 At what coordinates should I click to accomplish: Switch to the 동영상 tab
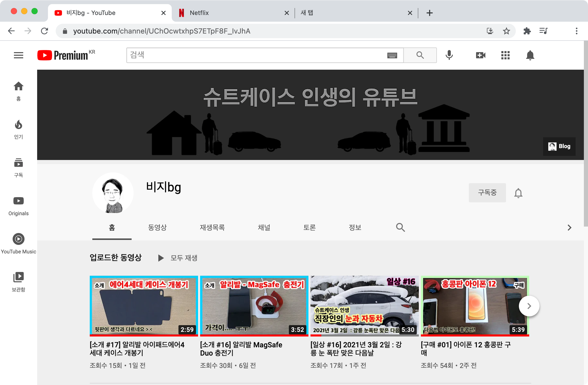pos(157,227)
